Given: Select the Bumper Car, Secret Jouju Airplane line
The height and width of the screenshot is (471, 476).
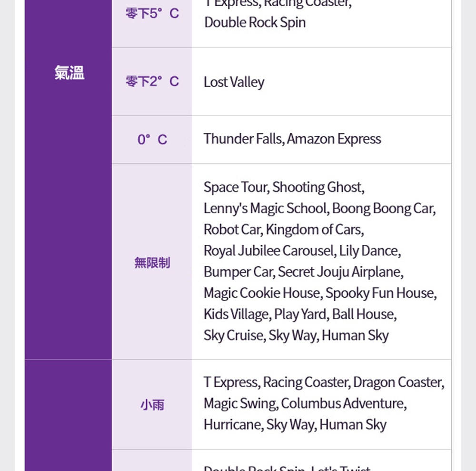Looking at the screenshot, I should [304, 272].
